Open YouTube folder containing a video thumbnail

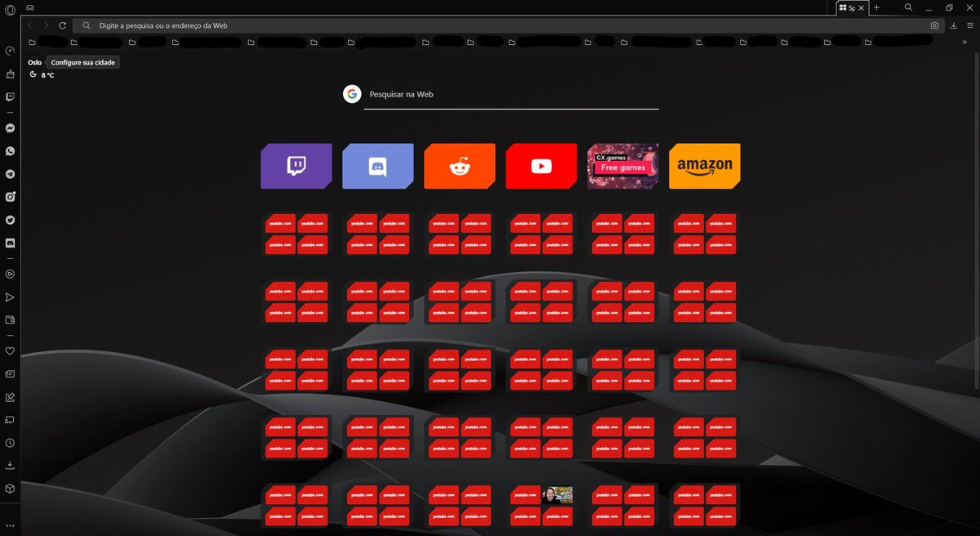(541, 506)
